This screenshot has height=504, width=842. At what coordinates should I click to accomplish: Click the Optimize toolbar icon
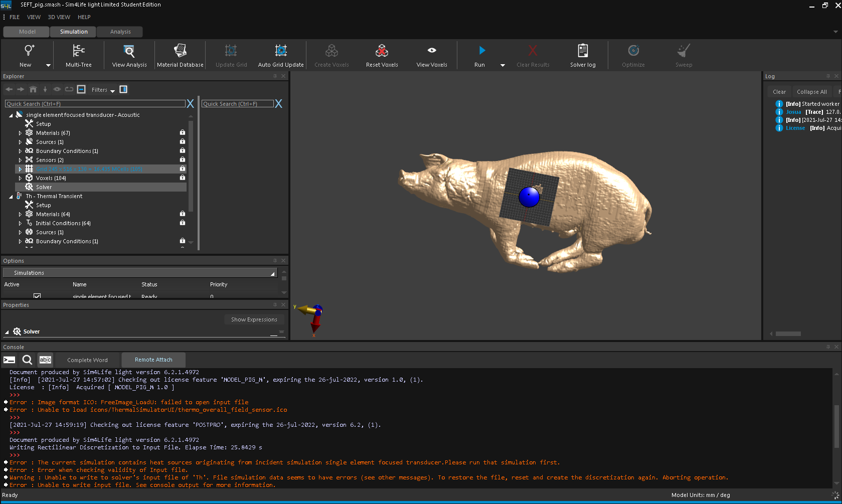point(633,51)
